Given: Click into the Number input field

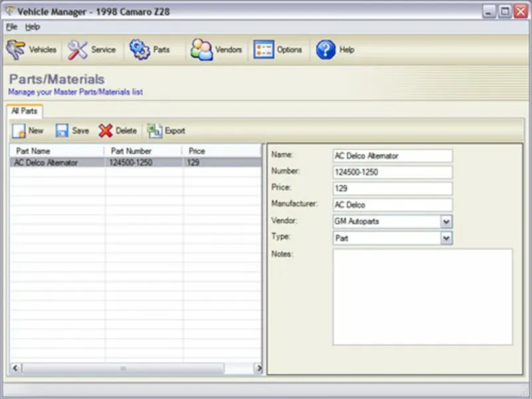Looking at the screenshot, I should point(392,172).
